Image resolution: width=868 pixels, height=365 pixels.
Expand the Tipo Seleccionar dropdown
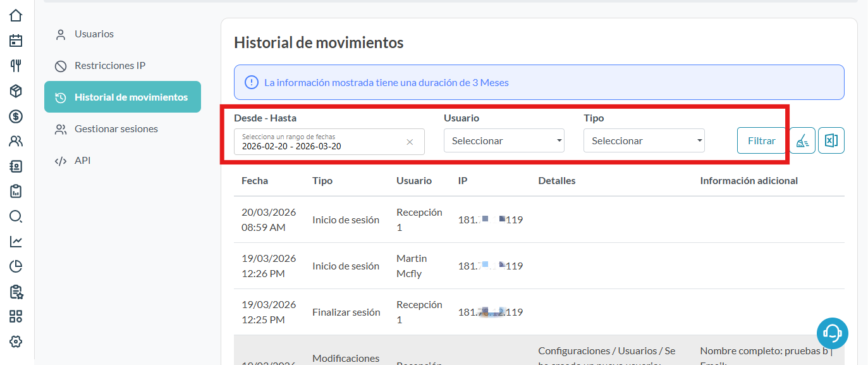[x=644, y=140]
